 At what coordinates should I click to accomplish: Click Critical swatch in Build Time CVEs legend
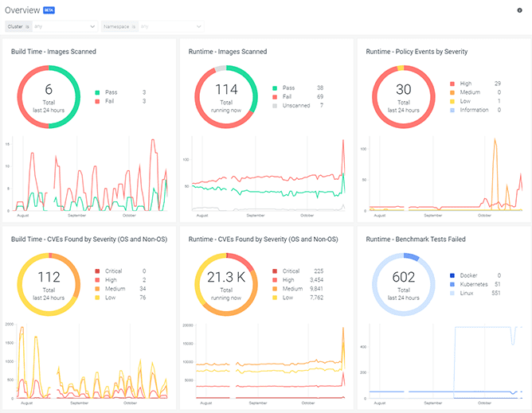point(97,271)
